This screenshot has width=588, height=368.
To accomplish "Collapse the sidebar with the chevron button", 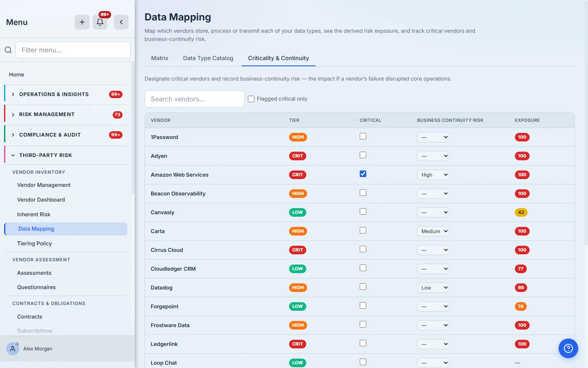I will [121, 22].
